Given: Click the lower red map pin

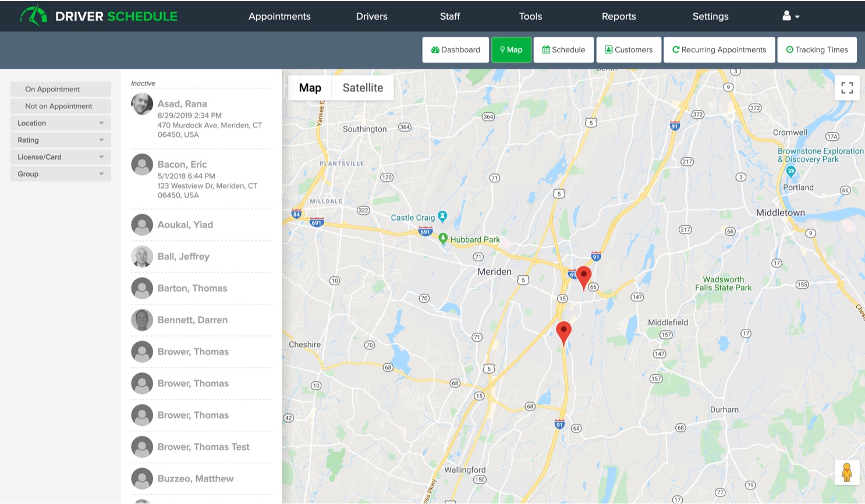Looking at the screenshot, I should [563, 331].
